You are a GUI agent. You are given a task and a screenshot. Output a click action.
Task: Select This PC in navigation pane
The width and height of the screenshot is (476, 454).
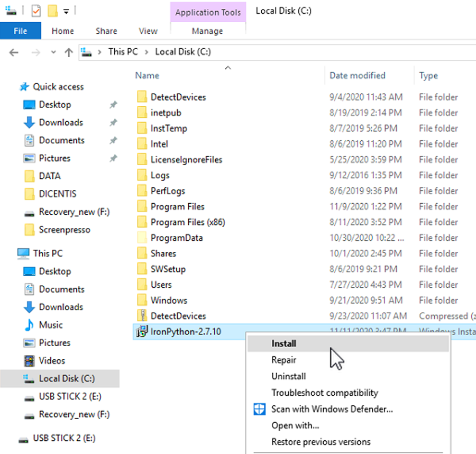48,253
